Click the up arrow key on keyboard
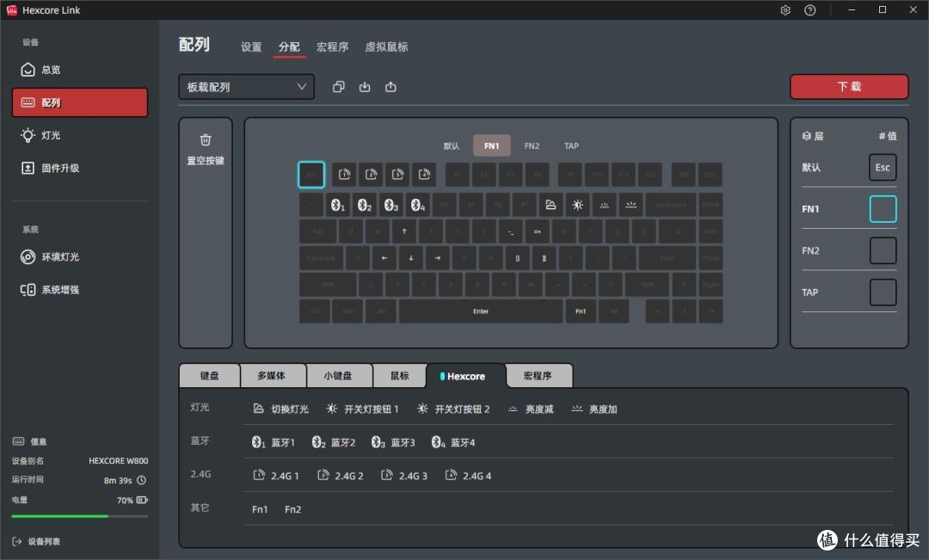The width and height of the screenshot is (929, 560). coord(404,231)
